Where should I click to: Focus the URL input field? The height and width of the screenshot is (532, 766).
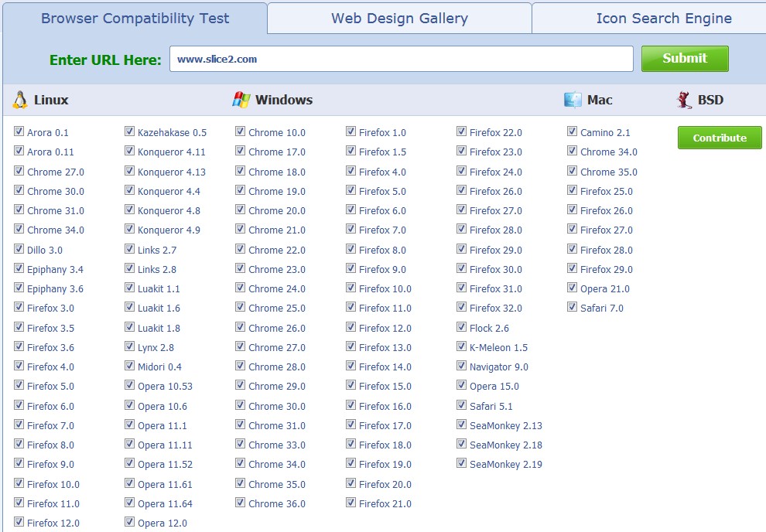[401, 59]
